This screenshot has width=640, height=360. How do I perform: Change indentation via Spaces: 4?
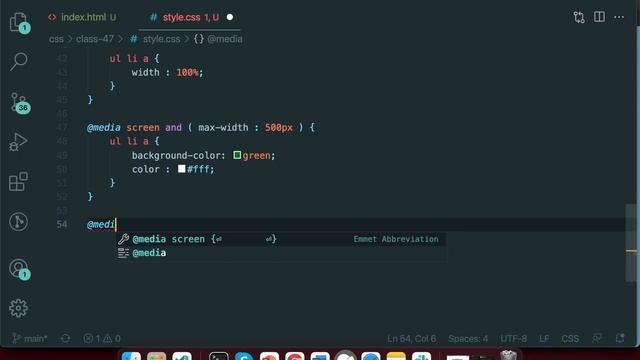(468, 339)
